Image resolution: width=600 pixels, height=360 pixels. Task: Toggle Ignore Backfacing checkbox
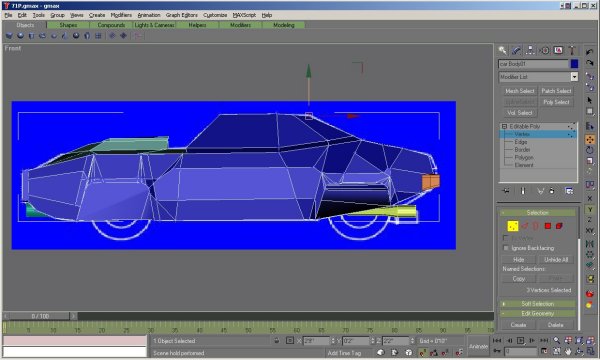pyautogui.click(x=506, y=248)
